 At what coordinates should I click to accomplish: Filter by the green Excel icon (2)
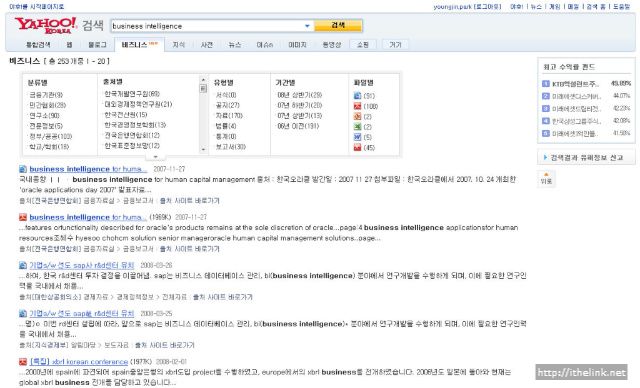click(357, 127)
